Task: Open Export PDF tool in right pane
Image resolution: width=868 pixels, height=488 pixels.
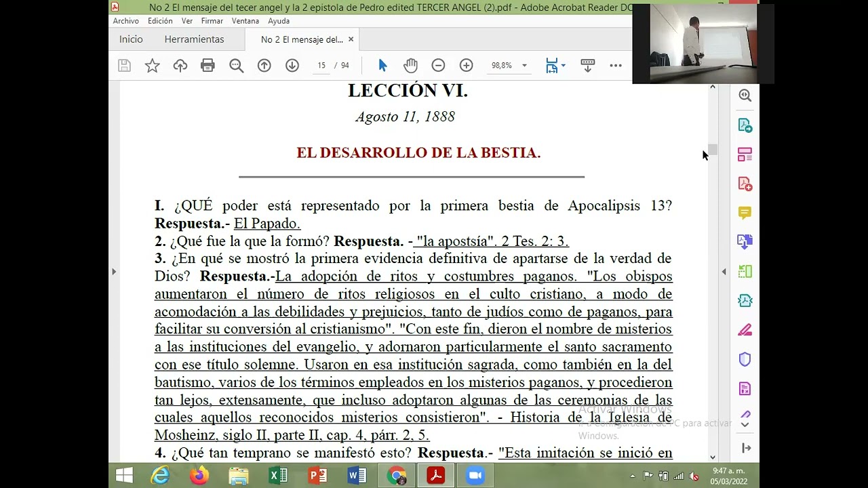Action: pos(745,125)
